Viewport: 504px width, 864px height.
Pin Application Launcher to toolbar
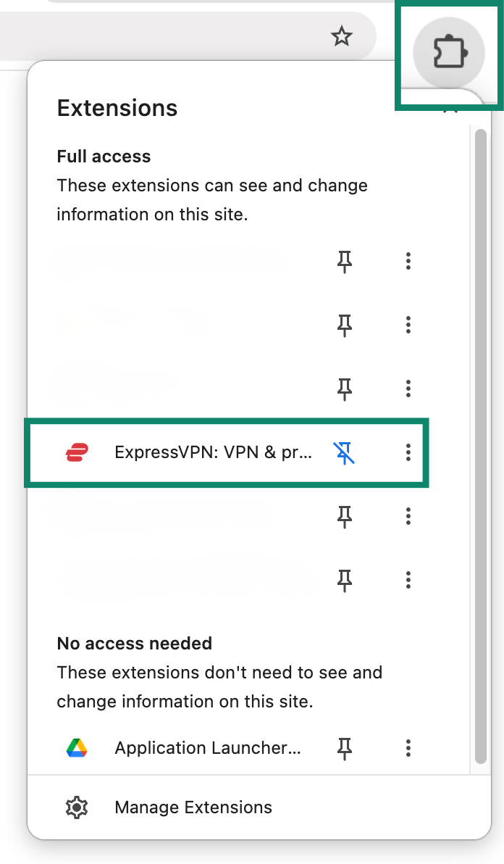point(345,748)
